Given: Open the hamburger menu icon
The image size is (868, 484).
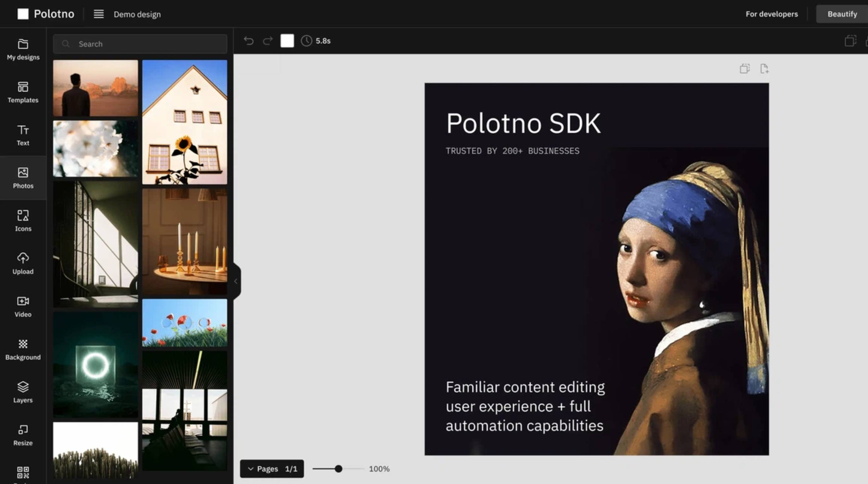Looking at the screenshot, I should point(98,14).
